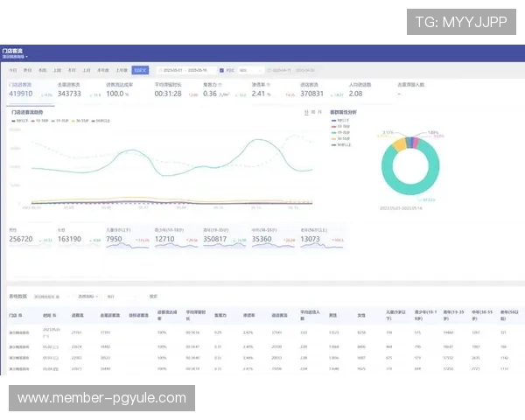The image size is (525, 420).
Task: Click the table view icon above trend chart
Action: click(x=313, y=113)
